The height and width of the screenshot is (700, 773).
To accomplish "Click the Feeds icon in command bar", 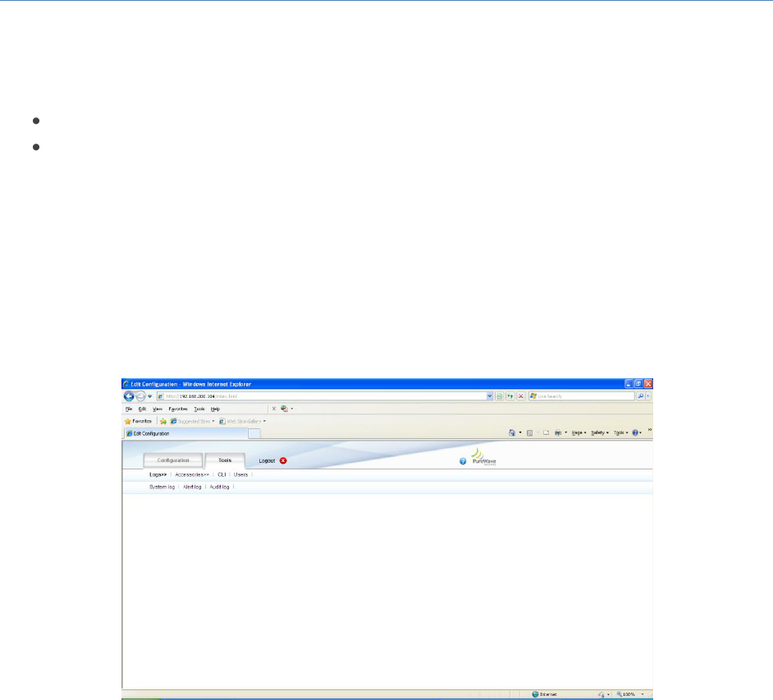I will (529, 432).
